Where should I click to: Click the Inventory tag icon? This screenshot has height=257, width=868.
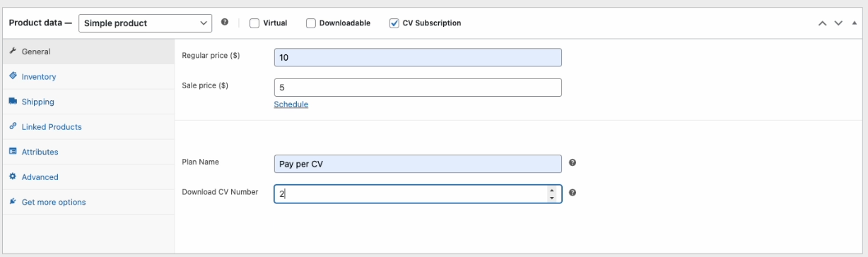[x=13, y=76]
